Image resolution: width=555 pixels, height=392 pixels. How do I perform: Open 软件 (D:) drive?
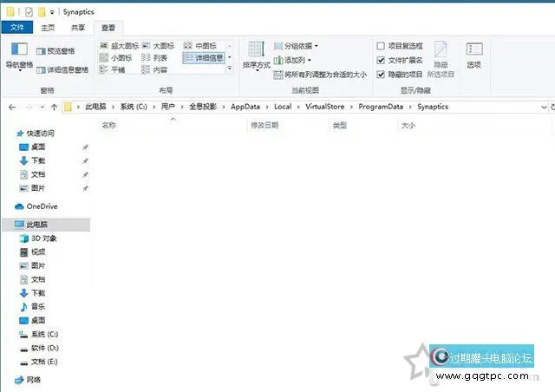click(x=38, y=348)
